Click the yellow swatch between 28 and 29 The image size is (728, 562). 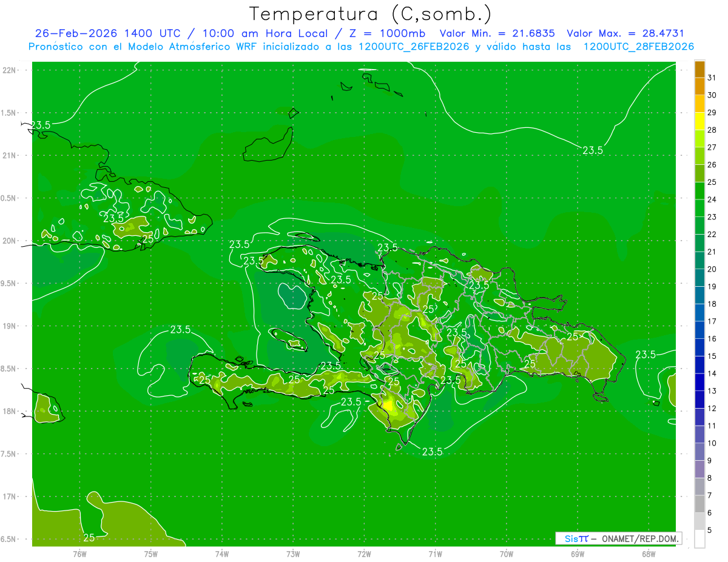699,121
